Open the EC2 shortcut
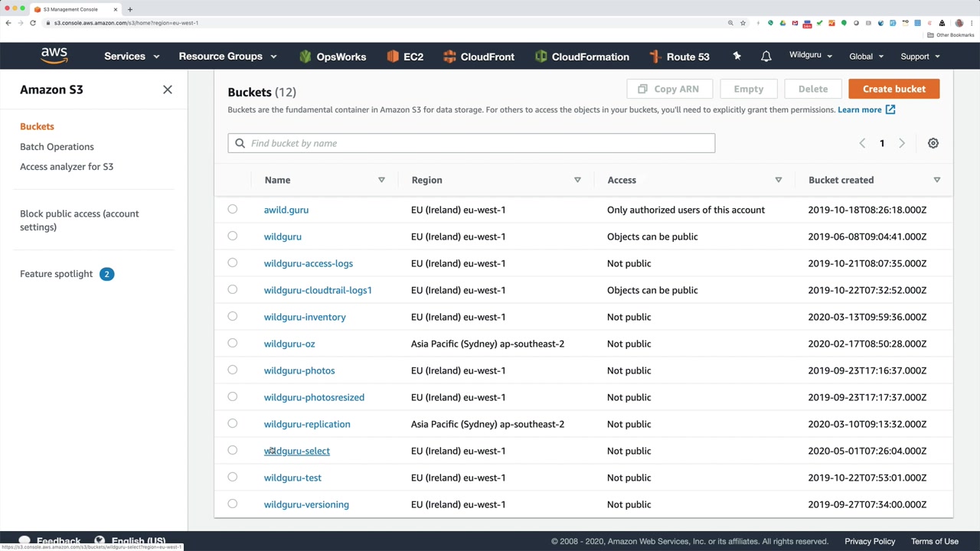The image size is (980, 551). 405,57
